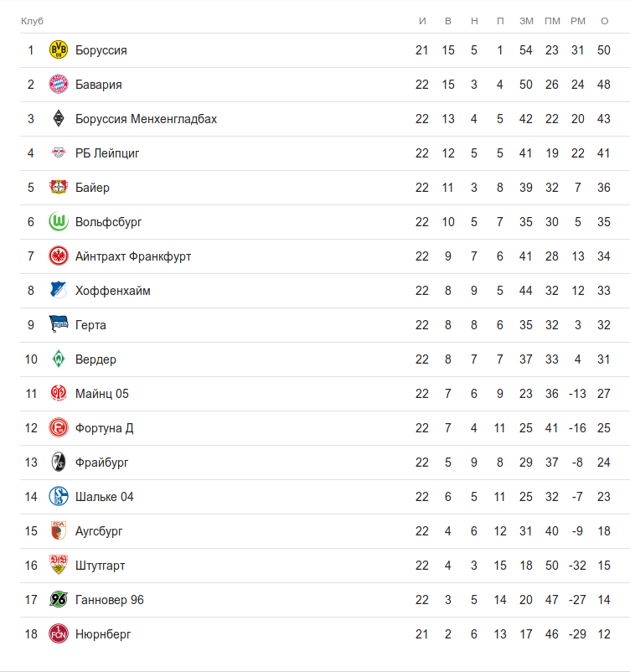This screenshot has height=672, width=630.
Task: Select the Майнц 05 team name
Action: (x=102, y=394)
